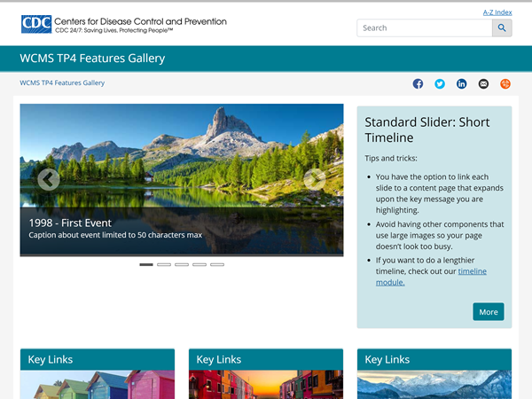Share page on Facebook
The height and width of the screenshot is (399, 532).
click(418, 84)
